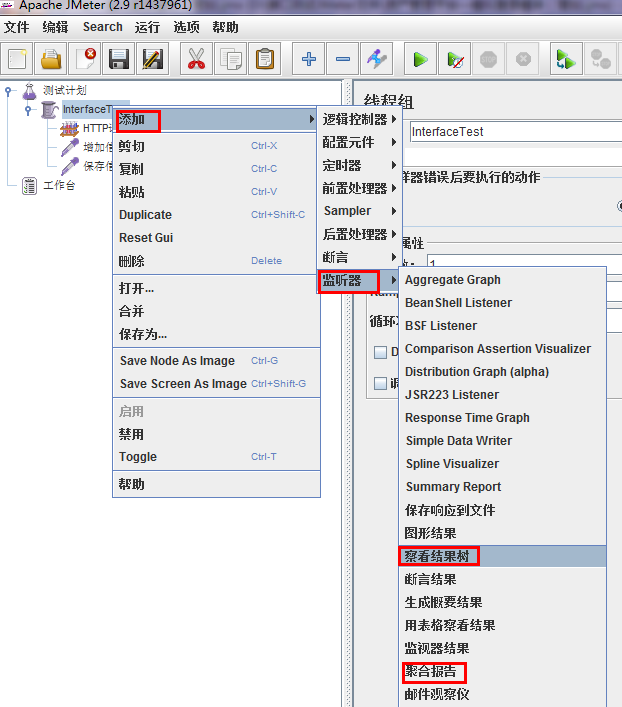This screenshot has height=707, width=622.
Task: Save test plan with floppy disk icon
Action: pyautogui.click(x=119, y=59)
